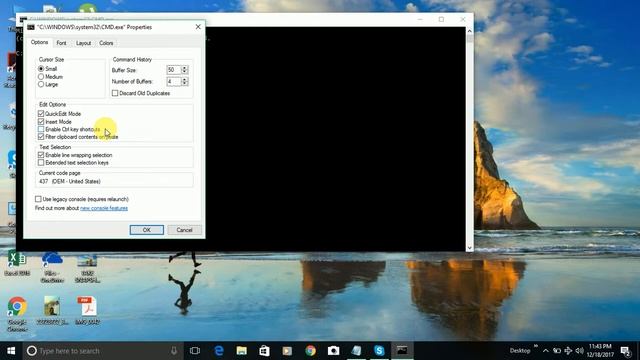Open the Desktop toolbar on taskbar

520,351
